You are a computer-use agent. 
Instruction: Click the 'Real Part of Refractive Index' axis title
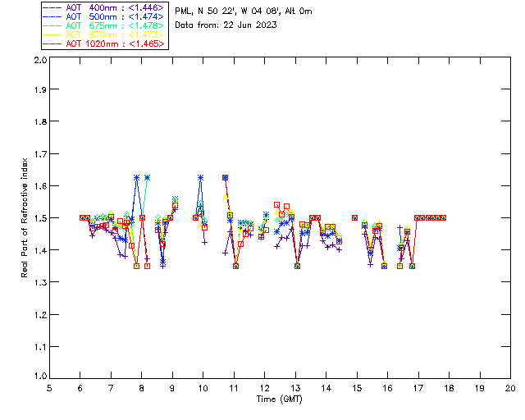25,217
